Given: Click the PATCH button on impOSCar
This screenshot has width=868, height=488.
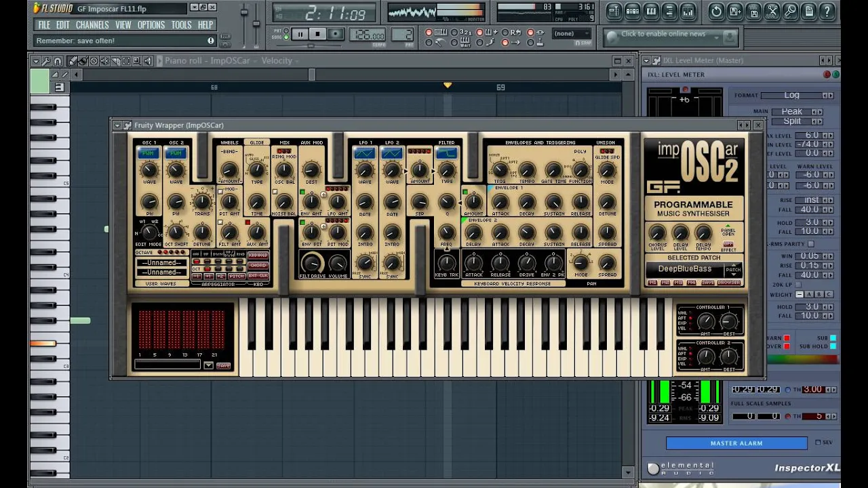Looking at the screenshot, I should [733, 270].
